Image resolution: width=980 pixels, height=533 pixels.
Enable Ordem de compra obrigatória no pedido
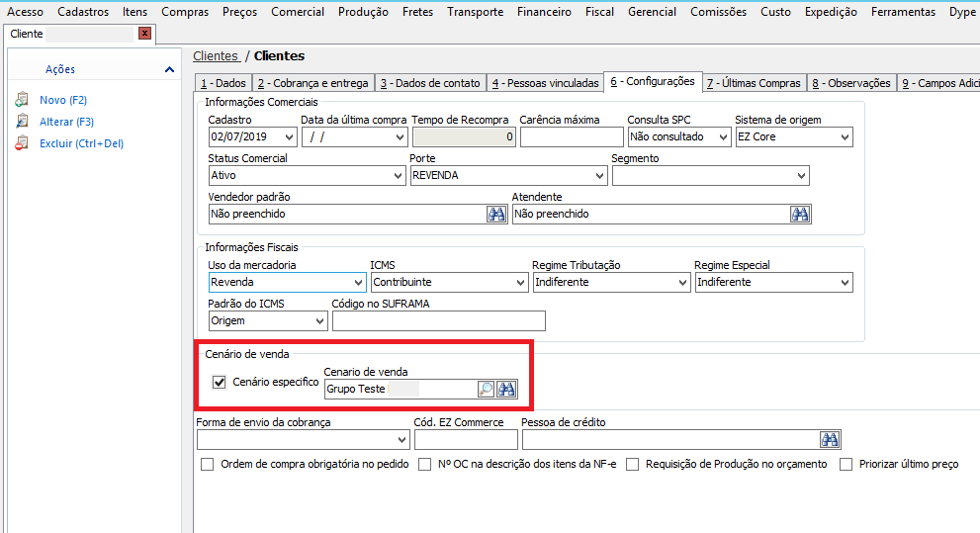(x=207, y=464)
